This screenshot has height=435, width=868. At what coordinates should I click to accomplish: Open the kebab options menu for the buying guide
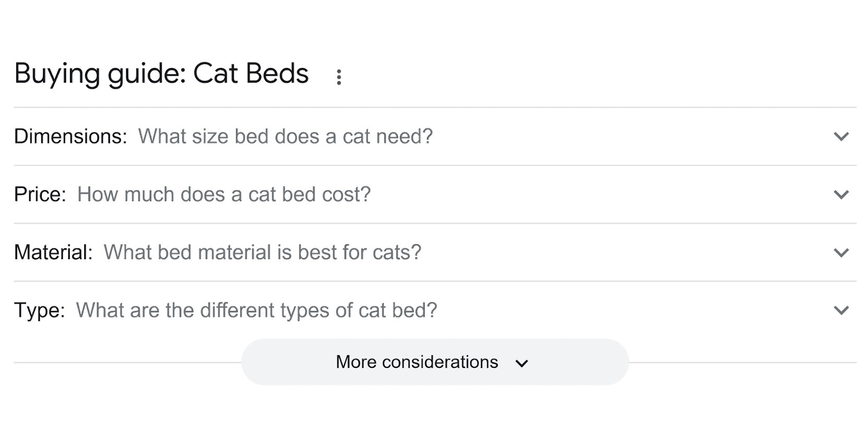339,76
